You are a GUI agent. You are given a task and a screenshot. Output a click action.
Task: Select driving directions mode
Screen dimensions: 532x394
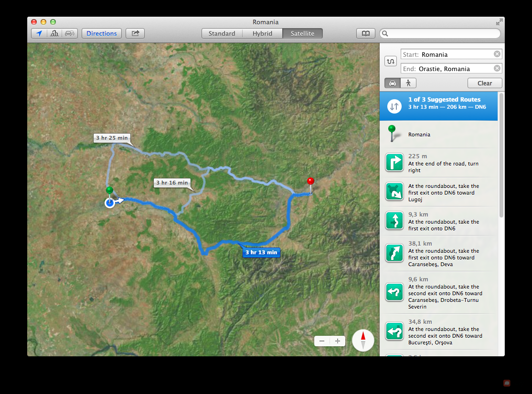393,83
